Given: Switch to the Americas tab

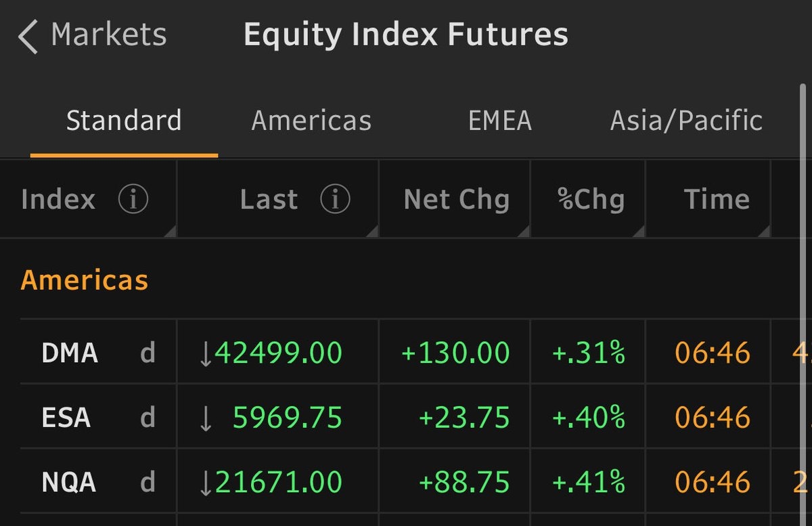Looking at the screenshot, I should coord(311,121).
